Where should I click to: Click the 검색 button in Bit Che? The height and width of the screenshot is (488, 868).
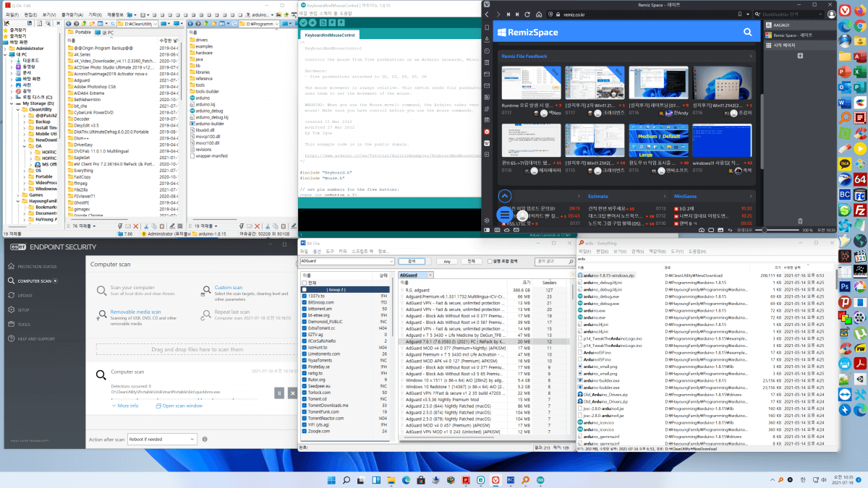pos(412,261)
